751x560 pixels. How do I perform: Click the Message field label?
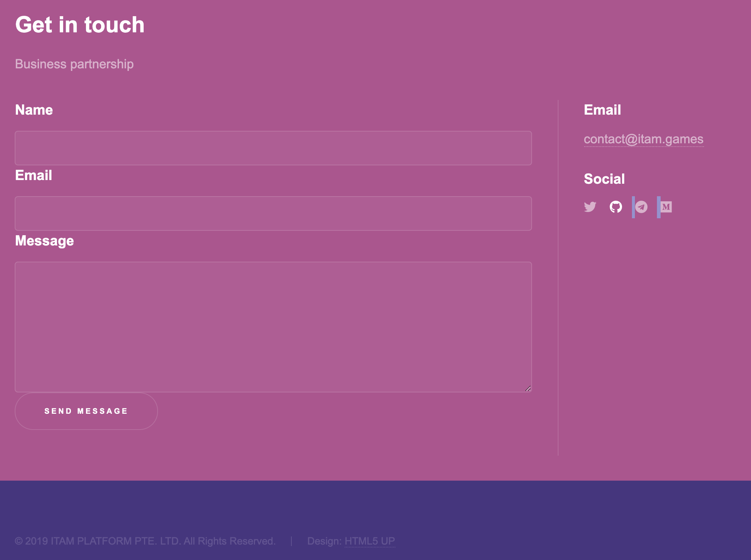click(x=44, y=241)
